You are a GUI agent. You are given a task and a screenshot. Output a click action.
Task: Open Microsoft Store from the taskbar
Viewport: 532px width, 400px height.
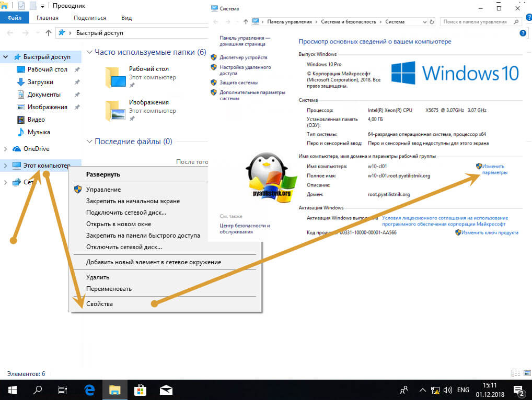pos(140,390)
